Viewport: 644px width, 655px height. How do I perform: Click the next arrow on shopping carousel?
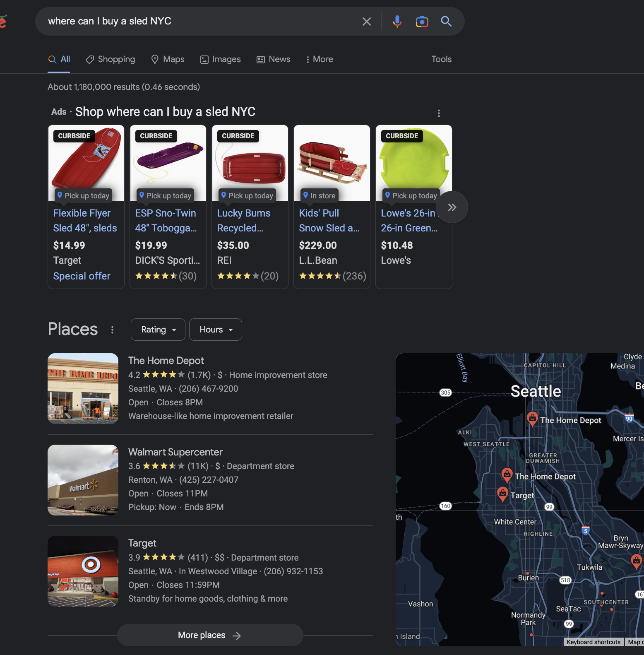pyautogui.click(x=452, y=207)
